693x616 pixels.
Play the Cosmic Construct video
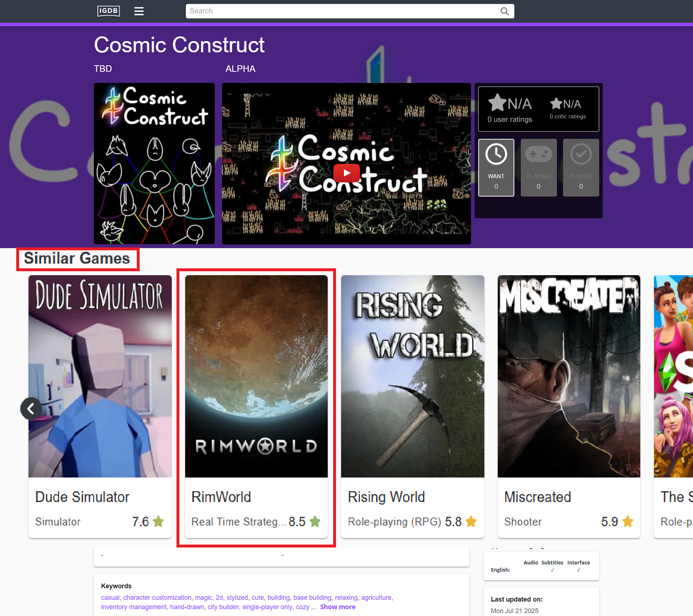pyautogui.click(x=346, y=173)
